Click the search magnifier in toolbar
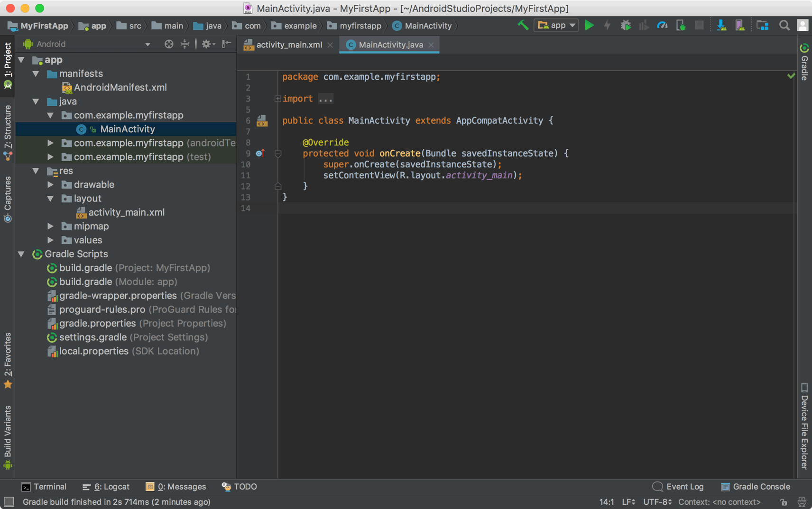The image size is (812, 509). pos(784,26)
